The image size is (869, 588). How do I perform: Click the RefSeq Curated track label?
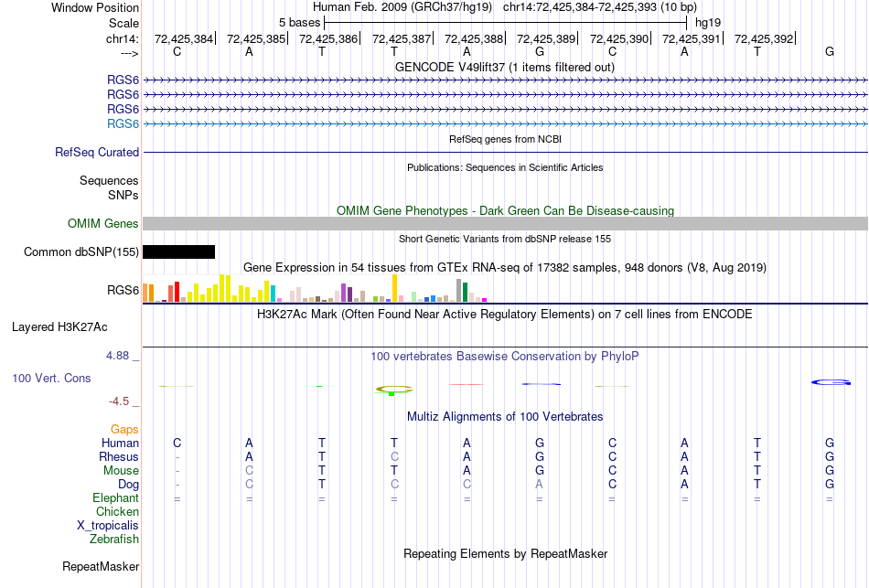[x=96, y=152]
